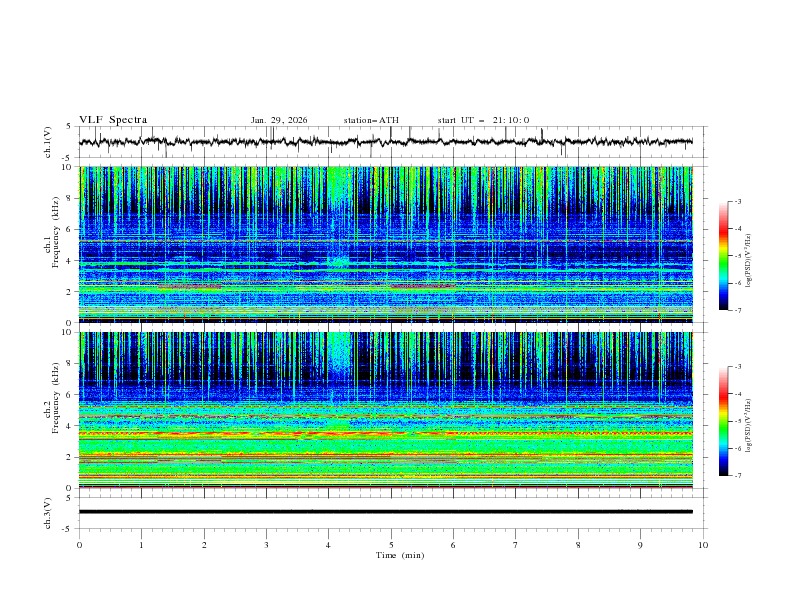Click the "-7" tick on ch.2 colorbar

738,476
